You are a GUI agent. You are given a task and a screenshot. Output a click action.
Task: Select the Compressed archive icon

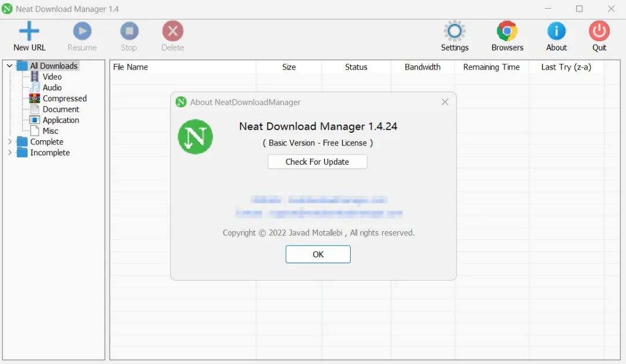click(35, 98)
